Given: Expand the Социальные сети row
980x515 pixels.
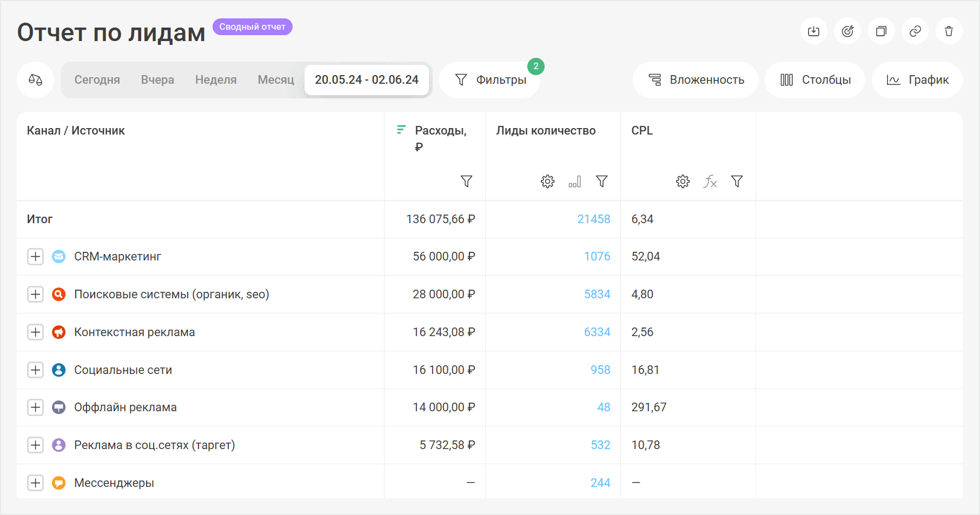Looking at the screenshot, I should [x=36, y=370].
